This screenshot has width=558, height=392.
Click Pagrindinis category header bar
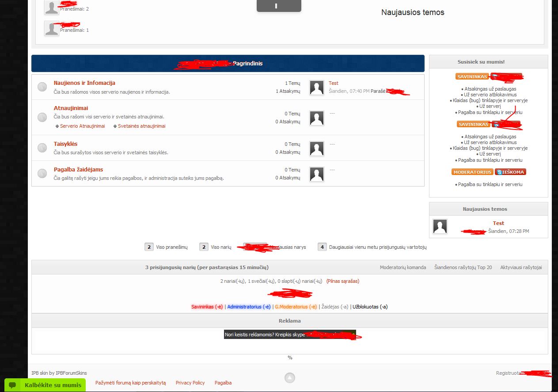click(228, 63)
